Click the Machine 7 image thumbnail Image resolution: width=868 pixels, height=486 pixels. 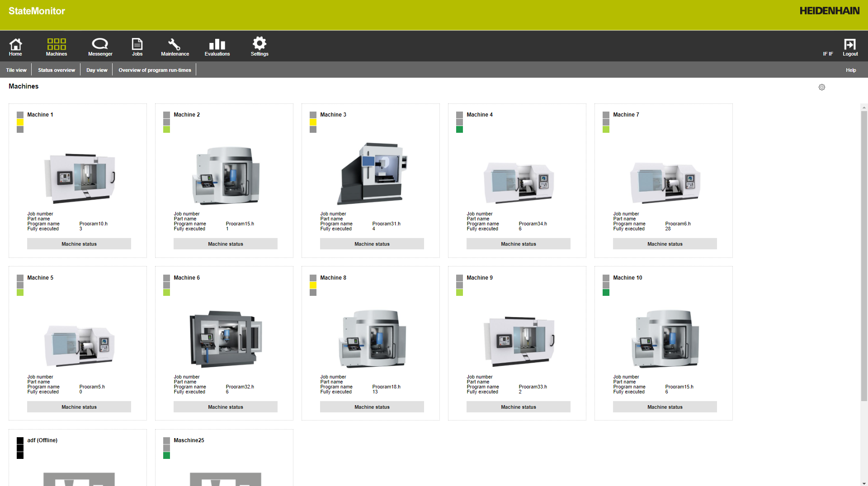tap(665, 182)
